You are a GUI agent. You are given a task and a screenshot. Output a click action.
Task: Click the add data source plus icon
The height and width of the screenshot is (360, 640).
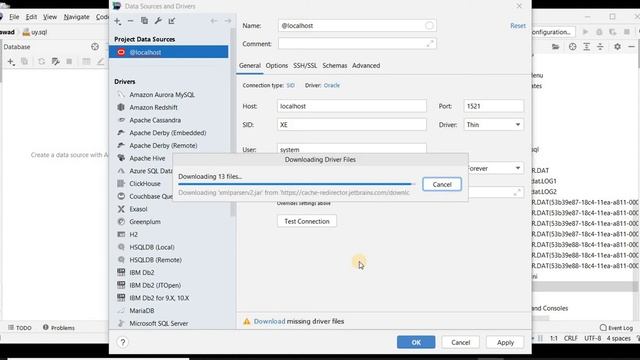tap(118, 21)
